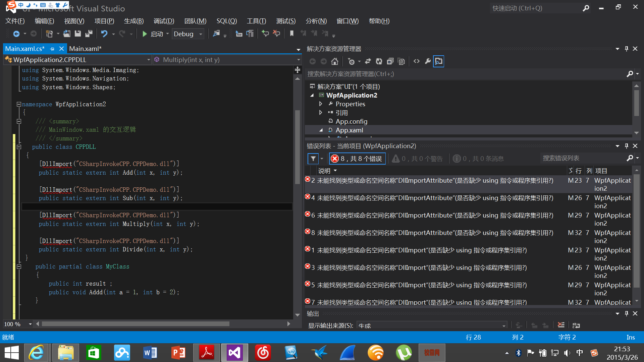Open the 生成(B) build menu

[134, 21]
